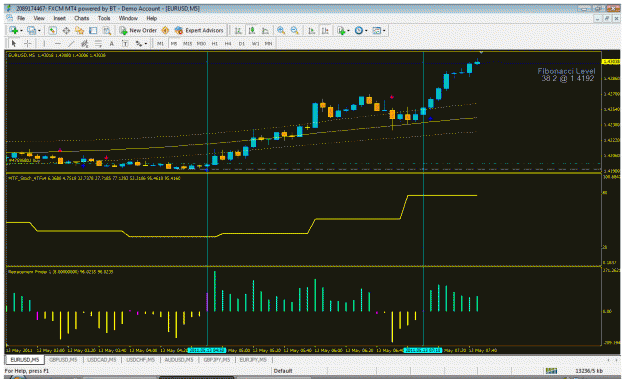Click the Periods clock icon
The width and height of the screenshot is (625, 379).
[358, 30]
